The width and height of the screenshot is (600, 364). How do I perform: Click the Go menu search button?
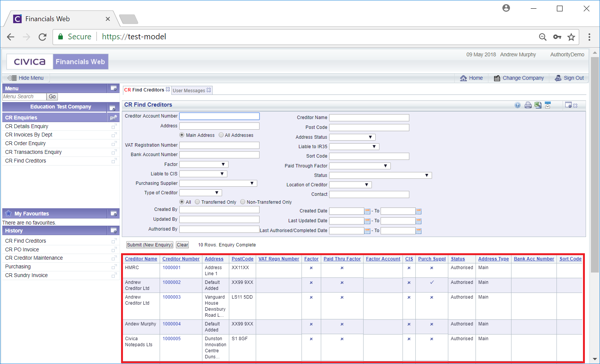pyautogui.click(x=52, y=97)
